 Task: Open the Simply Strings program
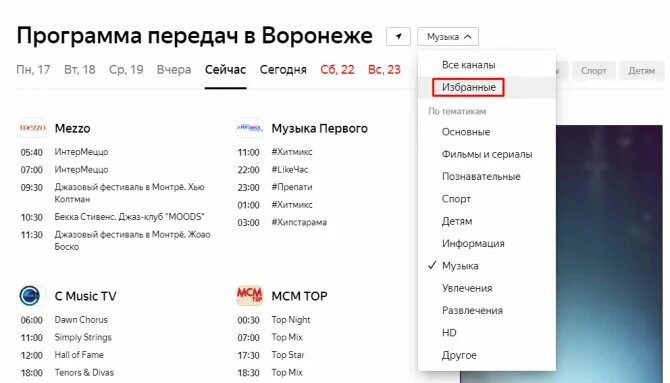[x=83, y=337]
